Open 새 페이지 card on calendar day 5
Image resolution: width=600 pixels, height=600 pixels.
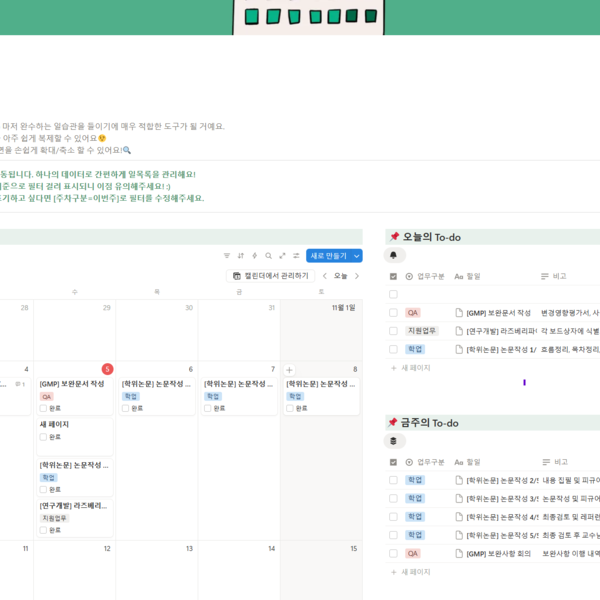(x=75, y=436)
